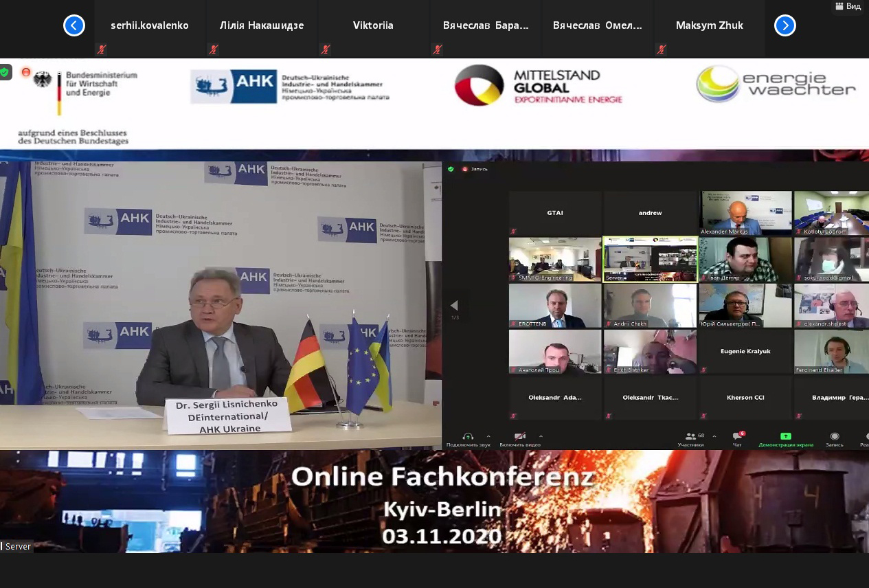Go to previous gallery page triangle arrow
Viewport: 869px width, 588px height.
tap(453, 306)
